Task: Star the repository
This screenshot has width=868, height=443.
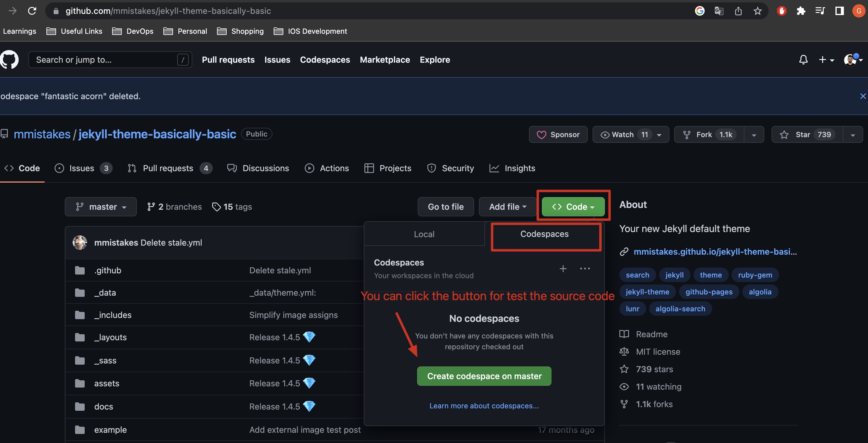Action: [807, 135]
